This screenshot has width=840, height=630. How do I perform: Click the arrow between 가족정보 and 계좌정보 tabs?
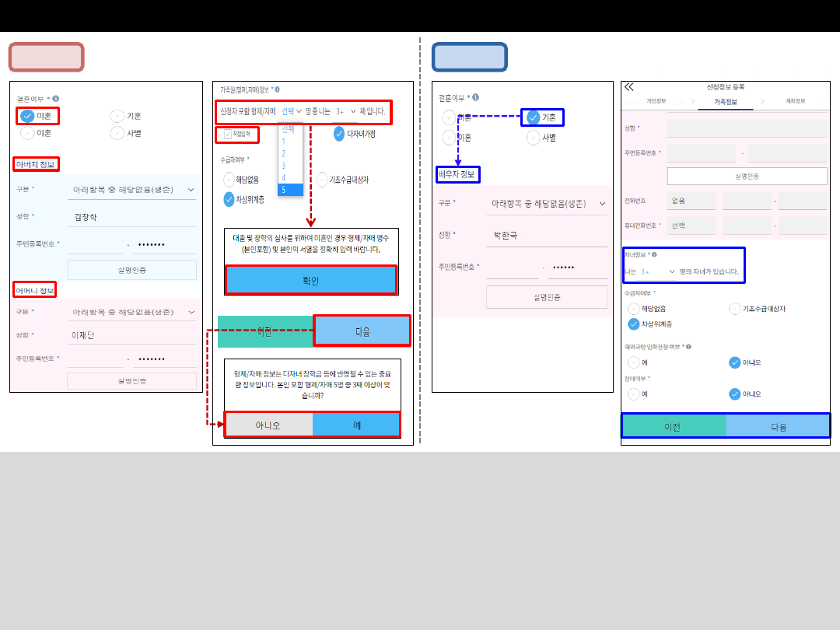(763, 102)
